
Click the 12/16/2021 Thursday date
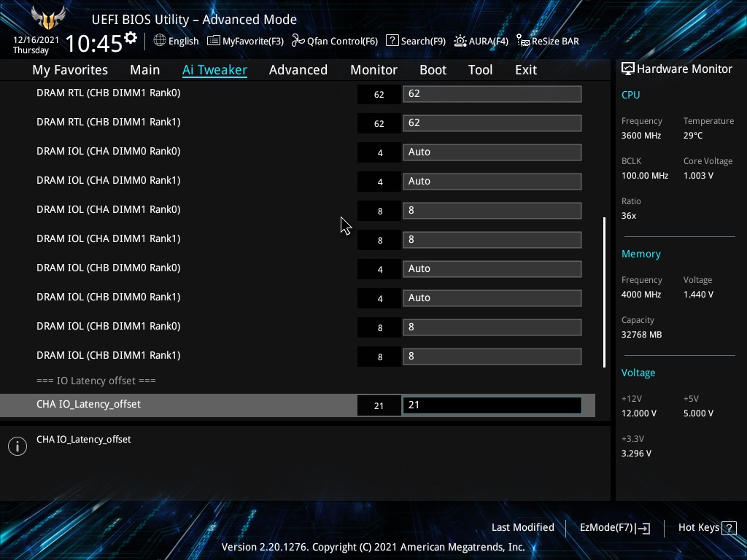pos(36,45)
